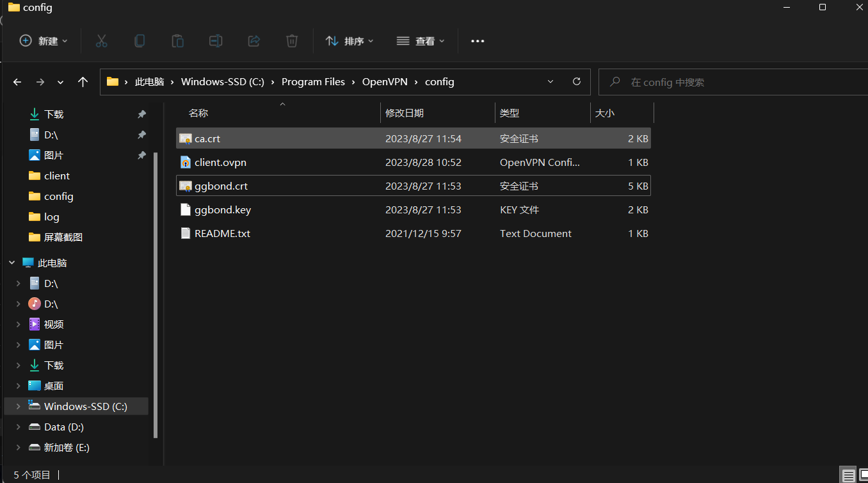This screenshot has height=483, width=868.
Task: Click Windows-SSD (C:) in the address bar
Action: tap(223, 82)
